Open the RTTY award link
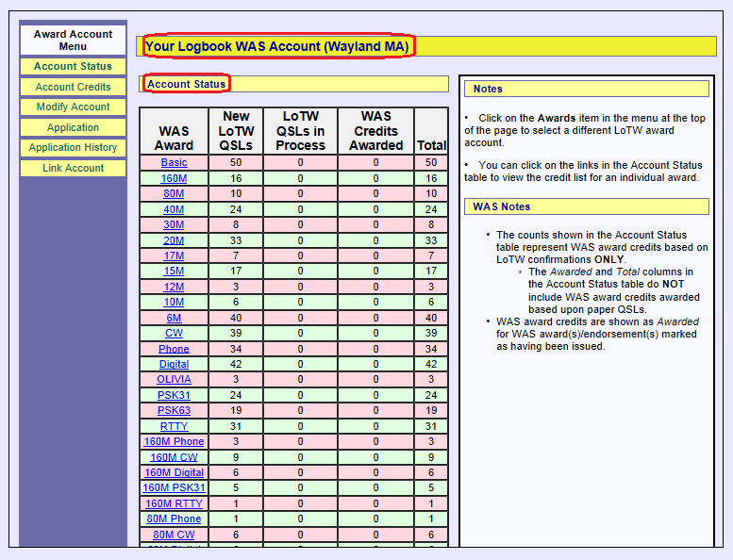Image resolution: width=733 pixels, height=560 pixels. (x=174, y=426)
